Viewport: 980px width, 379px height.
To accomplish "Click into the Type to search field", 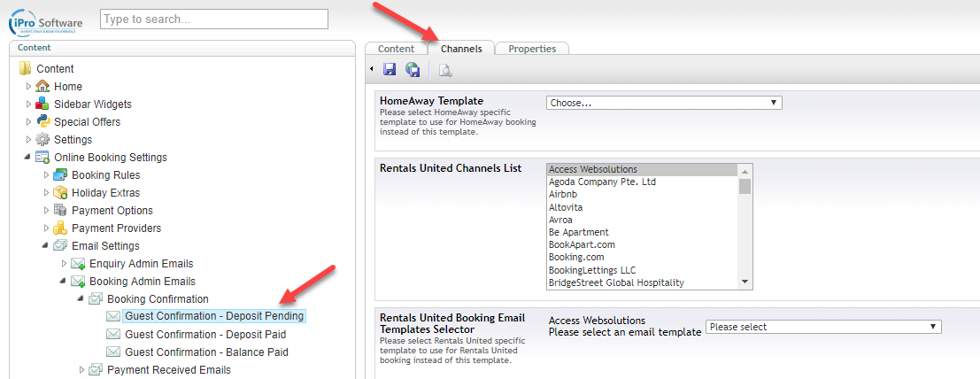I will click(x=213, y=19).
